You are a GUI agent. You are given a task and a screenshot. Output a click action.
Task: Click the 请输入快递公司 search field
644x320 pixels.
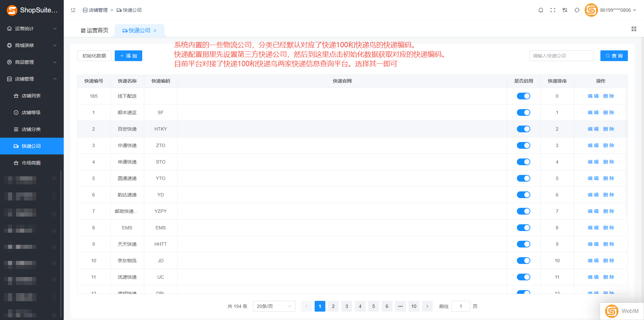pos(561,56)
